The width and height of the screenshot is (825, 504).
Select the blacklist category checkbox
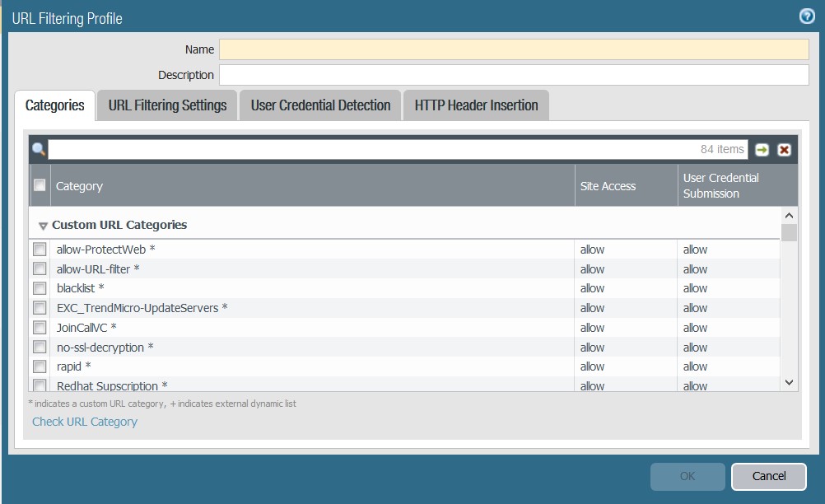click(x=40, y=288)
